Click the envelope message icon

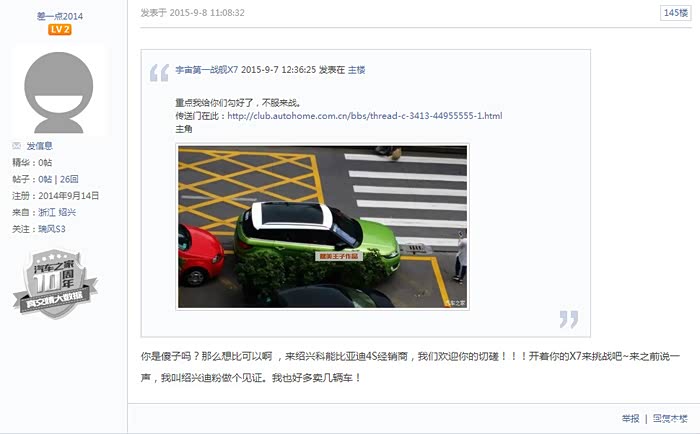pos(17,146)
